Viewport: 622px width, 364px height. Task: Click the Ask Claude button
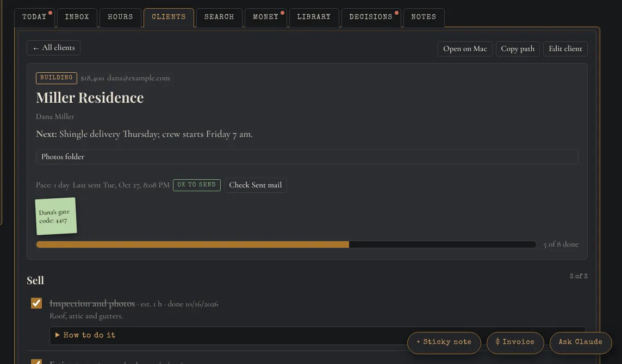pos(580,342)
